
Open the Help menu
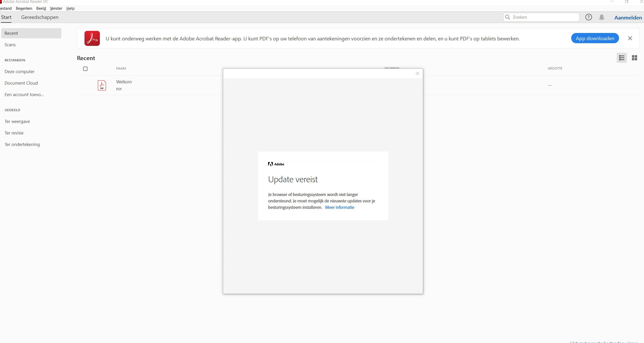70,8
